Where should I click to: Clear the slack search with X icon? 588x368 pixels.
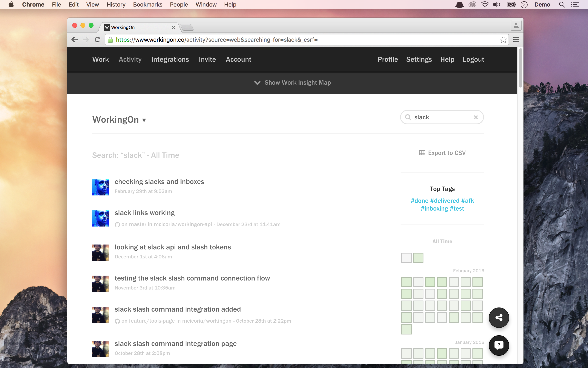[476, 117]
